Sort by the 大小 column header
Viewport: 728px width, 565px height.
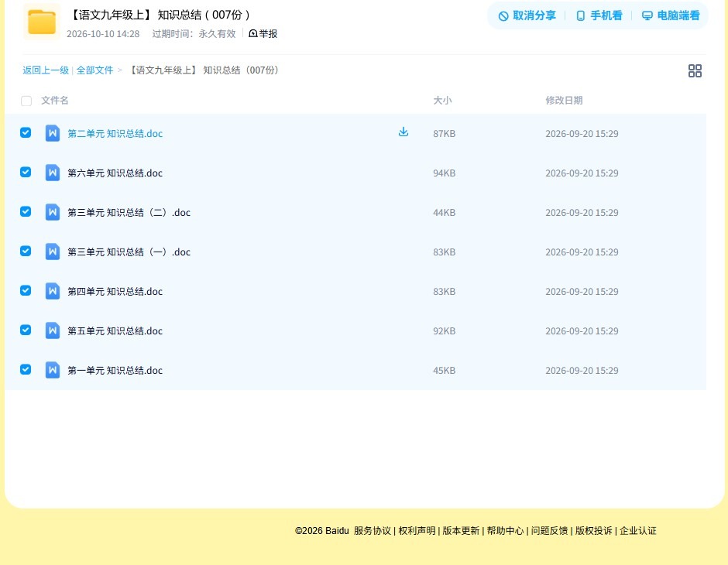pyautogui.click(x=442, y=100)
